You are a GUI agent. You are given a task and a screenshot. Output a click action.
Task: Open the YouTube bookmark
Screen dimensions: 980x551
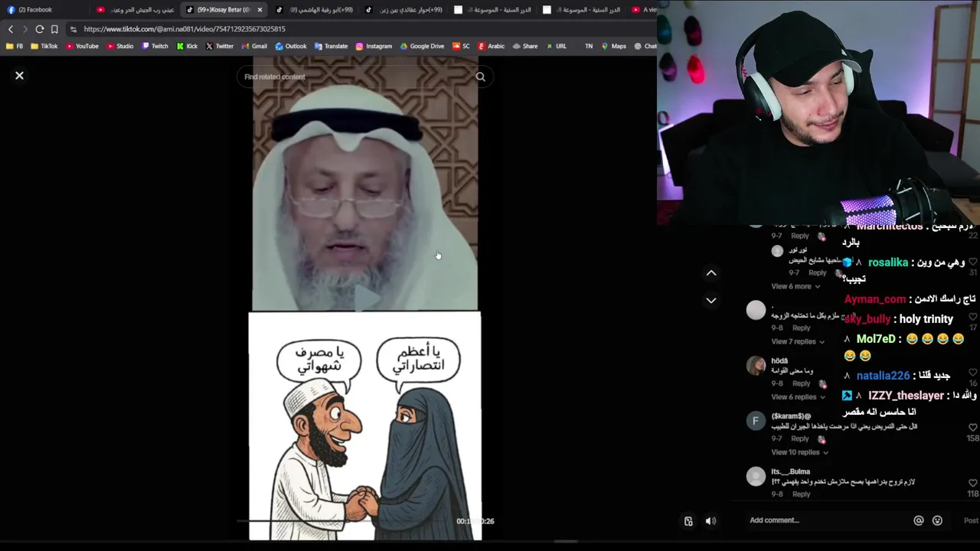pyautogui.click(x=82, y=46)
